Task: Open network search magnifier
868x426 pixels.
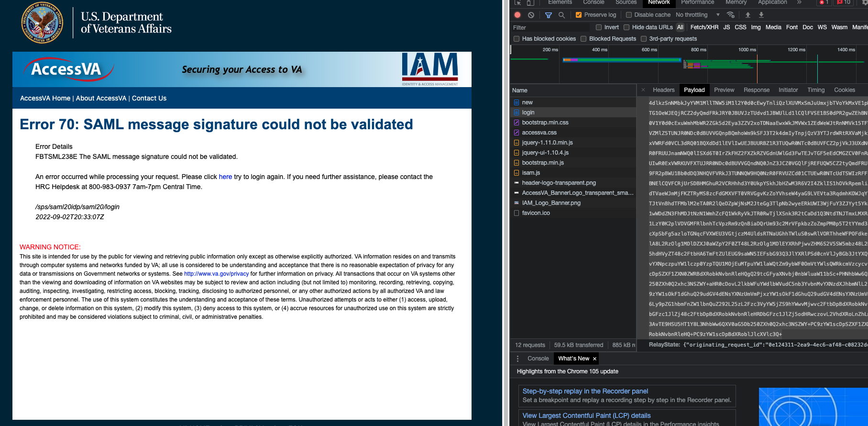Action: 561,15
